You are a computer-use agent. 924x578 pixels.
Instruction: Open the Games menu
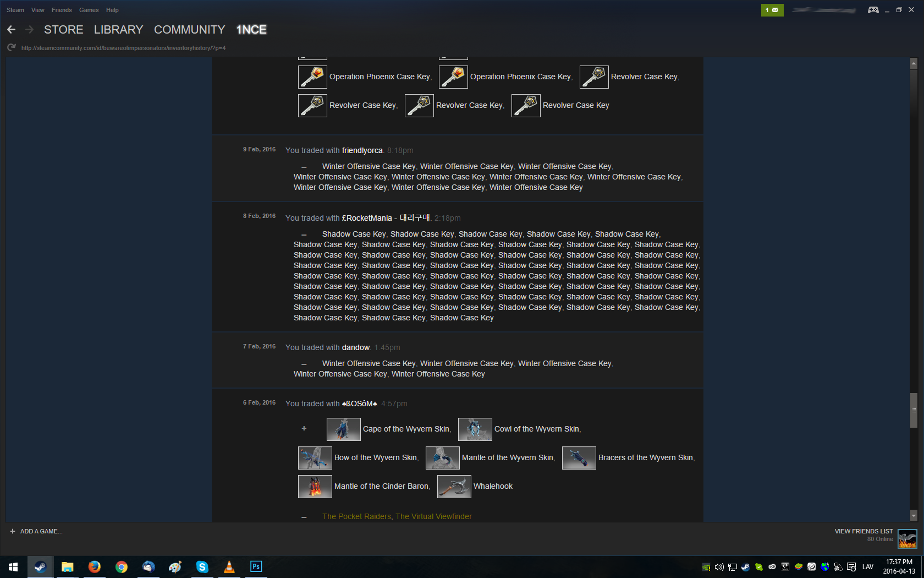[x=89, y=10]
